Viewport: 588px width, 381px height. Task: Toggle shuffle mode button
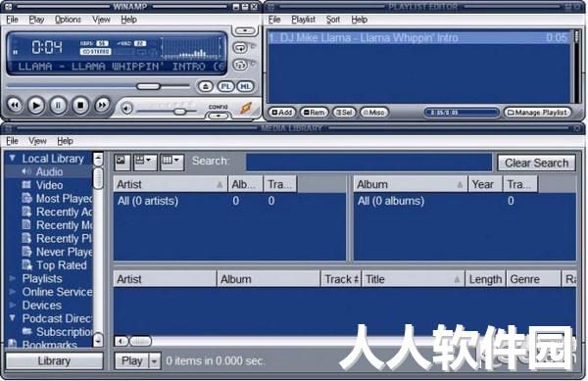coord(240,66)
